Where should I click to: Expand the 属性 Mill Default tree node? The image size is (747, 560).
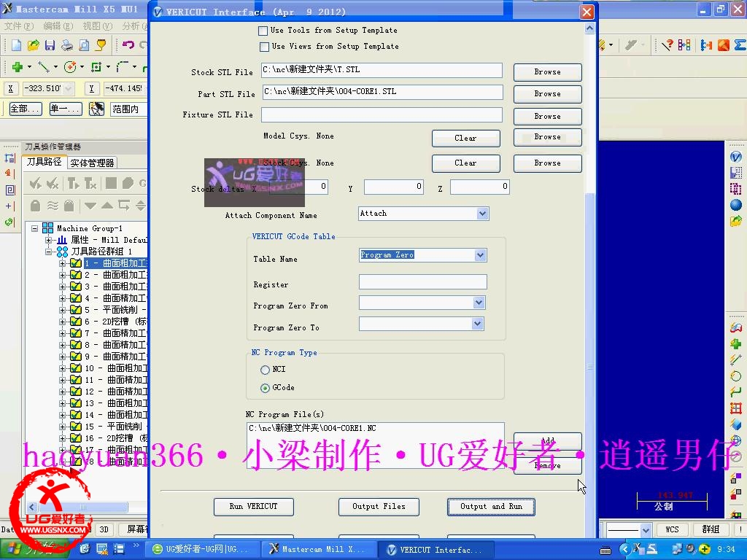(x=48, y=240)
